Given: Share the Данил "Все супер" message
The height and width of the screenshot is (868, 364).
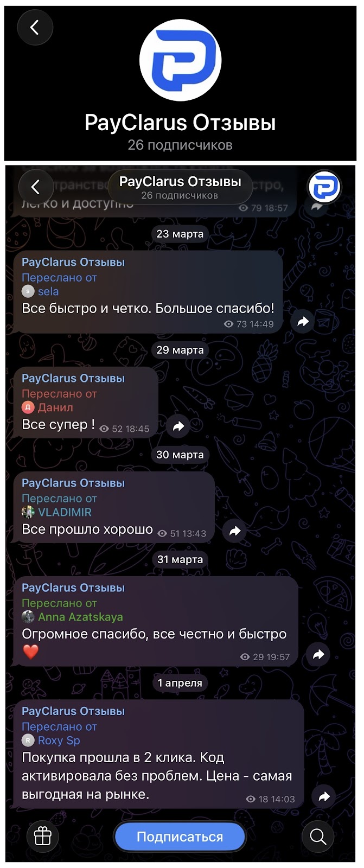Looking at the screenshot, I should (x=178, y=427).
